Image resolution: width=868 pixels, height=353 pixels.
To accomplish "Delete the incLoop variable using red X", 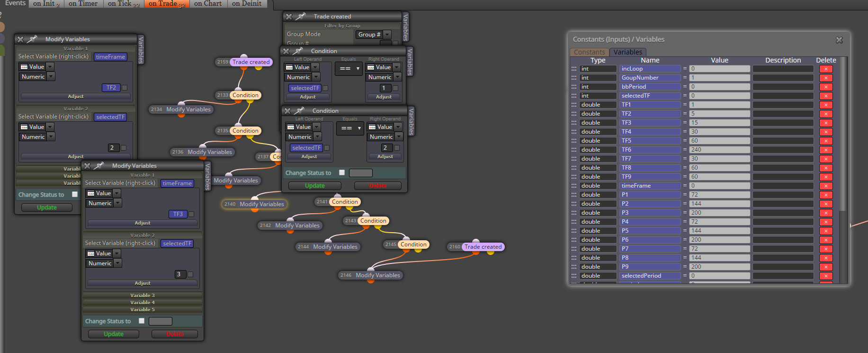I will click(x=826, y=69).
